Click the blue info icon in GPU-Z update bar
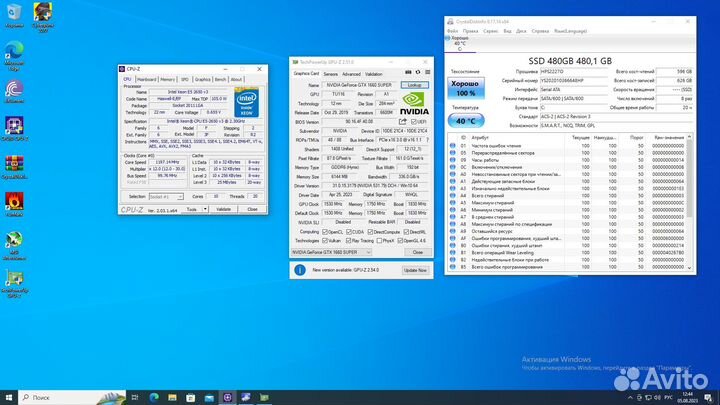The image size is (720, 405). click(300, 270)
